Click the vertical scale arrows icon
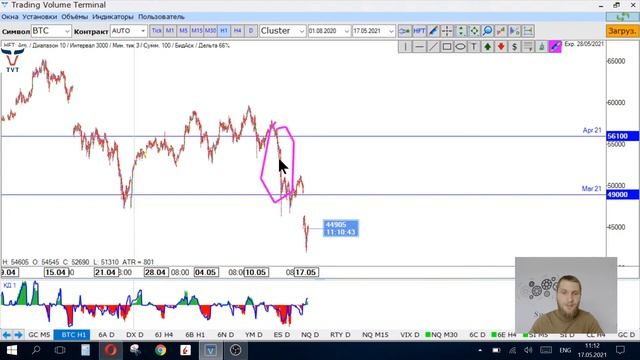Screen dimensions: 640x360 tap(460, 31)
